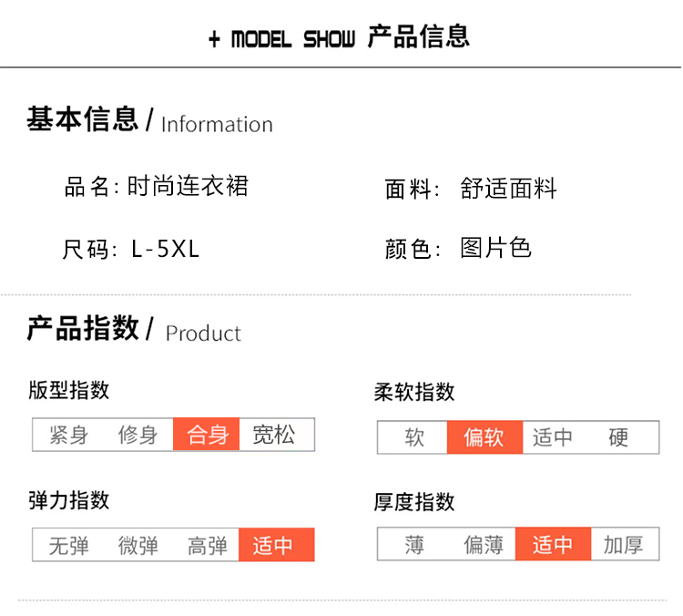Select 高弹 elasticity option
This screenshot has width=683, height=616.
[208, 545]
